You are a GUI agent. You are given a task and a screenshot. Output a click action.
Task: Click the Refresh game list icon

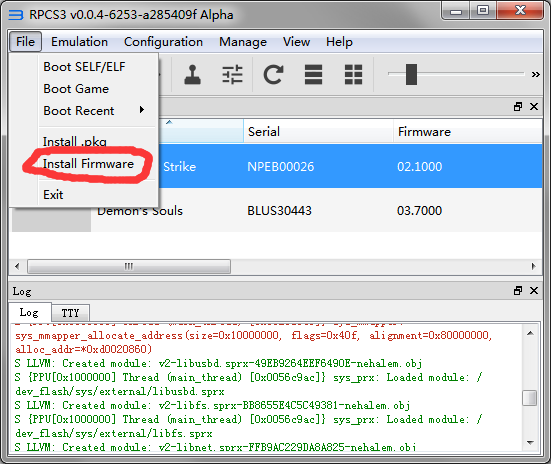tap(273, 75)
